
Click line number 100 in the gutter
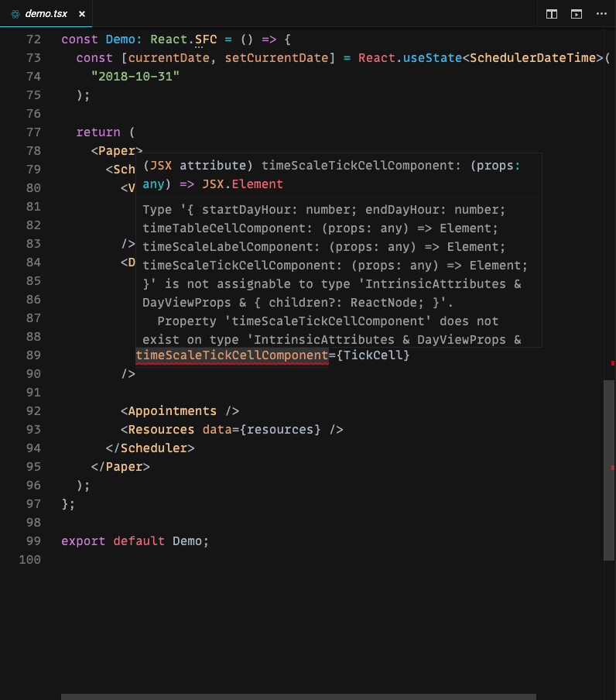pos(30,560)
